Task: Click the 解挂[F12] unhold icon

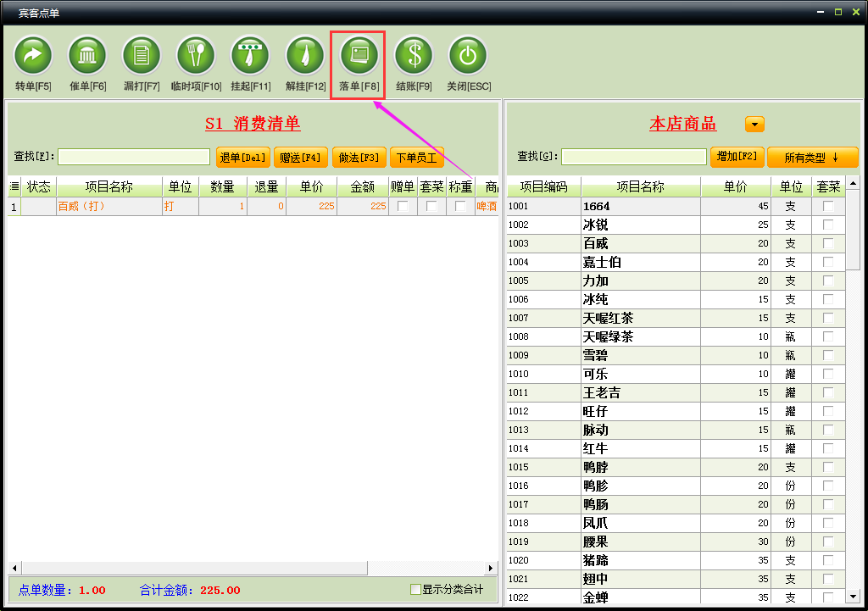Action: pyautogui.click(x=305, y=55)
